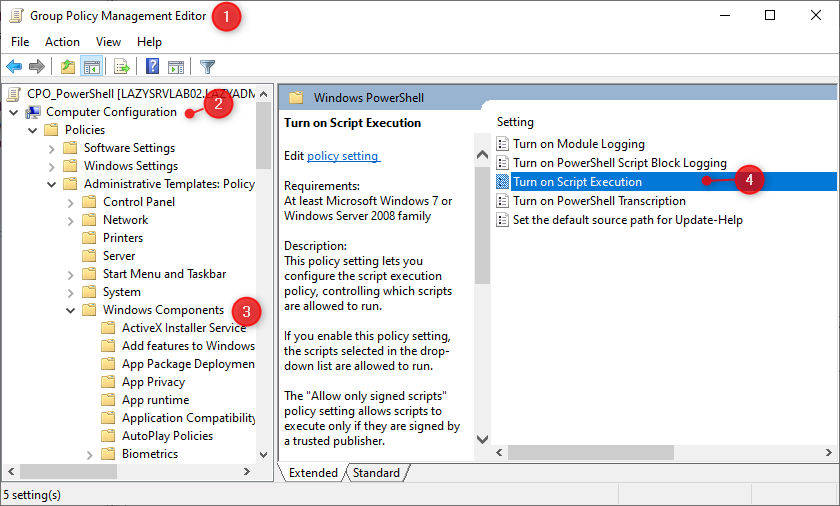Click description pane scroll up arrow
The height and width of the screenshot is (506, 840).
coord(482,155)
